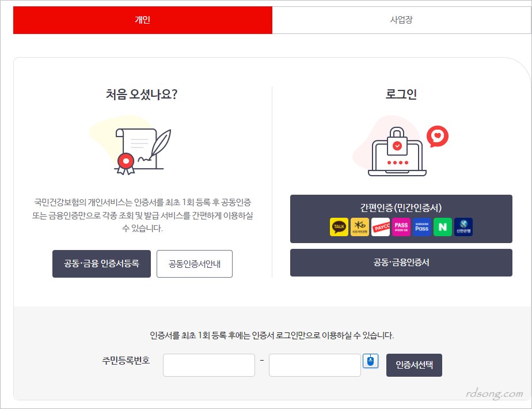Image resolution: width=532 pixels, height=409 pixels.
Task: Choose the PAYCO authentication icon
Action: tap(381, 227)
